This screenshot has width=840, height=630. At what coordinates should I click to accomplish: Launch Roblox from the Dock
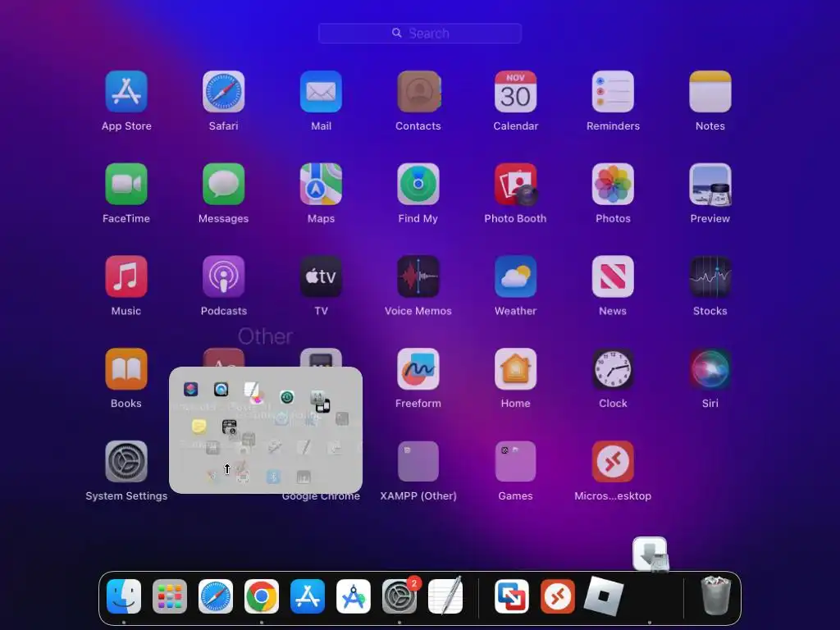coord(604,596)
